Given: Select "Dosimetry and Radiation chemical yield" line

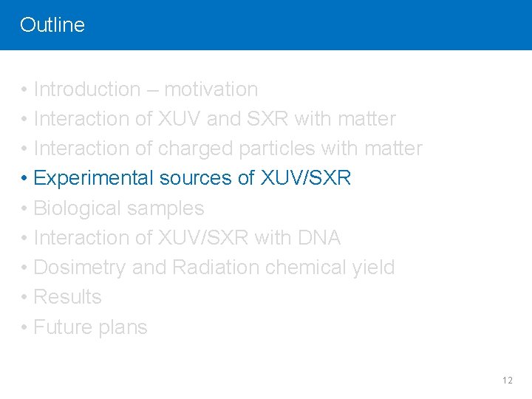Looking at the screenshot, I should coord(214,267).
